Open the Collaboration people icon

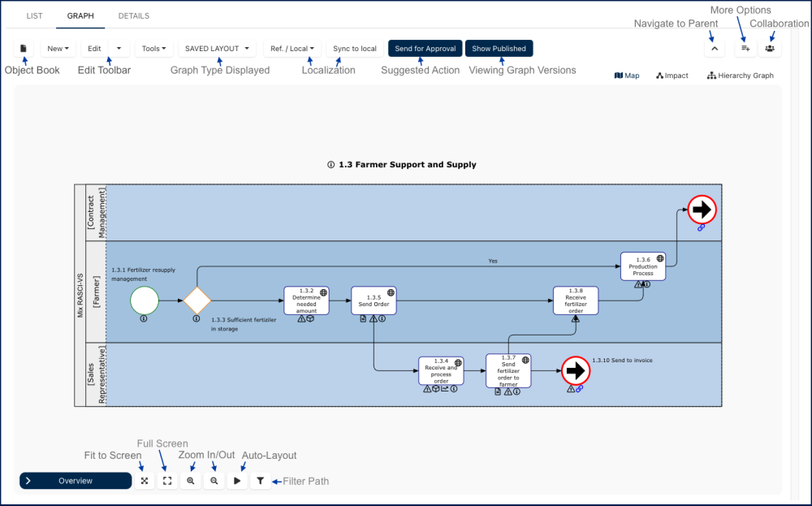[x=770, y=48]
